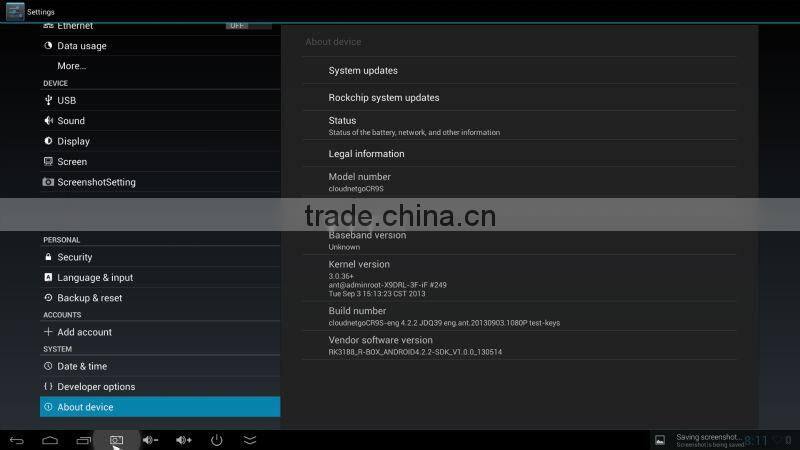Select Add account

[x=160, y=332]
